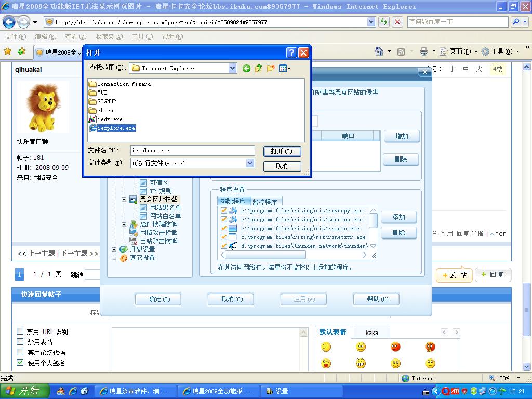The image size is (532, 399).
Task: Uncheck the thunder network exclusion entry
Action: tap(223, 246)
